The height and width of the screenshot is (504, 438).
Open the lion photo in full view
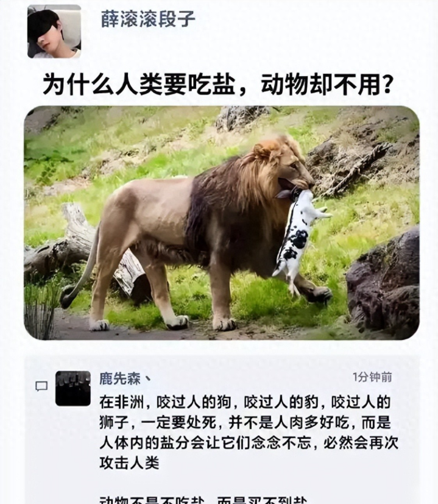[222, 222]
